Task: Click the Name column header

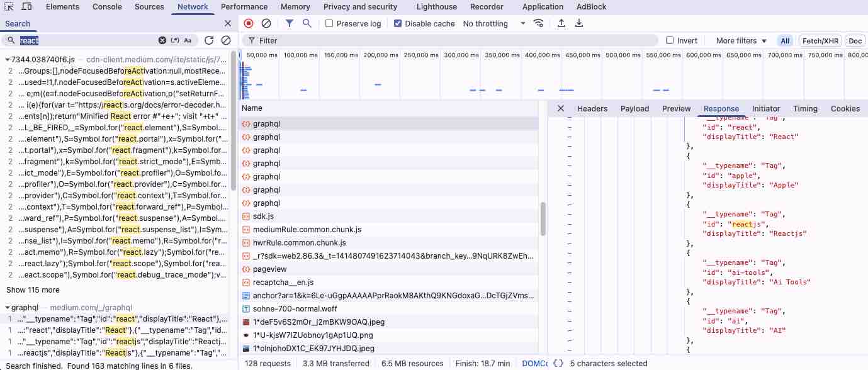Action: 389,108
